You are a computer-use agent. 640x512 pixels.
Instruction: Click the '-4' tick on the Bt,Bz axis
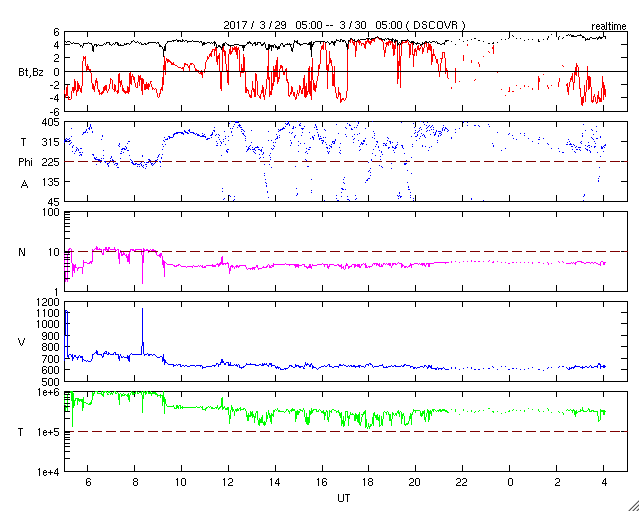tap(53, 98)
